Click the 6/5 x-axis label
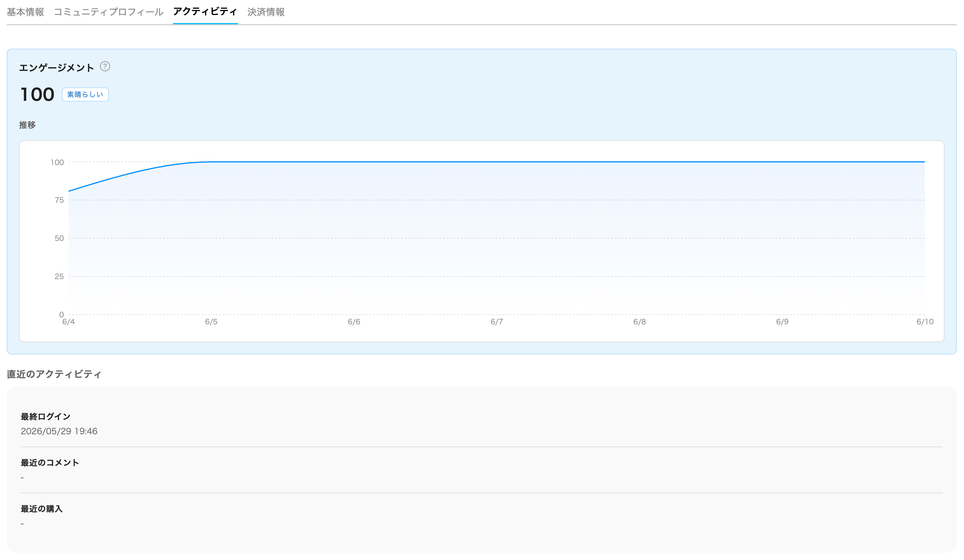964x560 pixels. [211, 322]
